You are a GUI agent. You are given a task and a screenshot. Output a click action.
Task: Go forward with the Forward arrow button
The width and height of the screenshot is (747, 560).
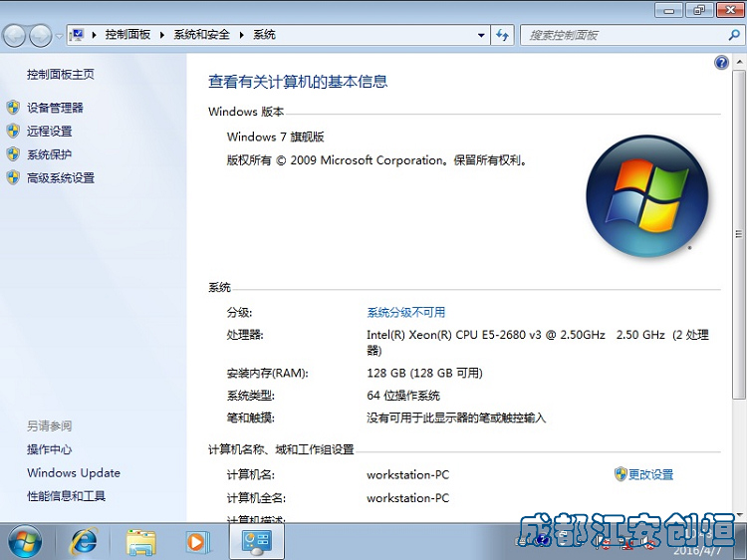tap(41, 36)
